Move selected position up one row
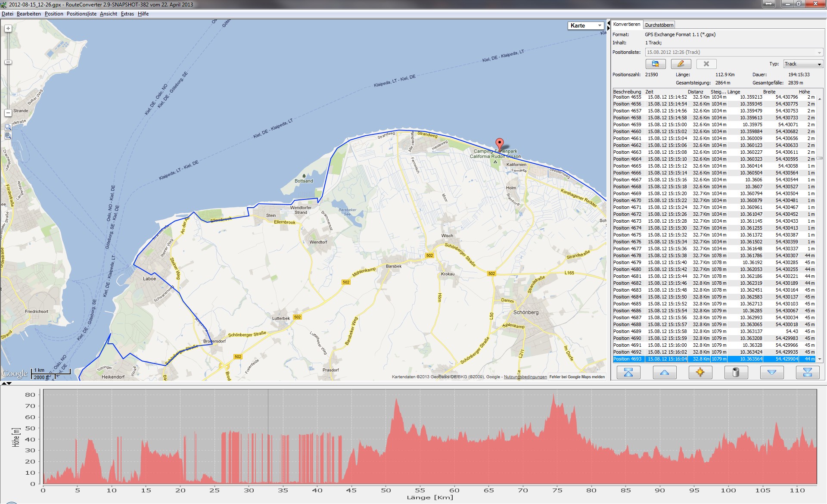827x504 pixels. point(664,372)
